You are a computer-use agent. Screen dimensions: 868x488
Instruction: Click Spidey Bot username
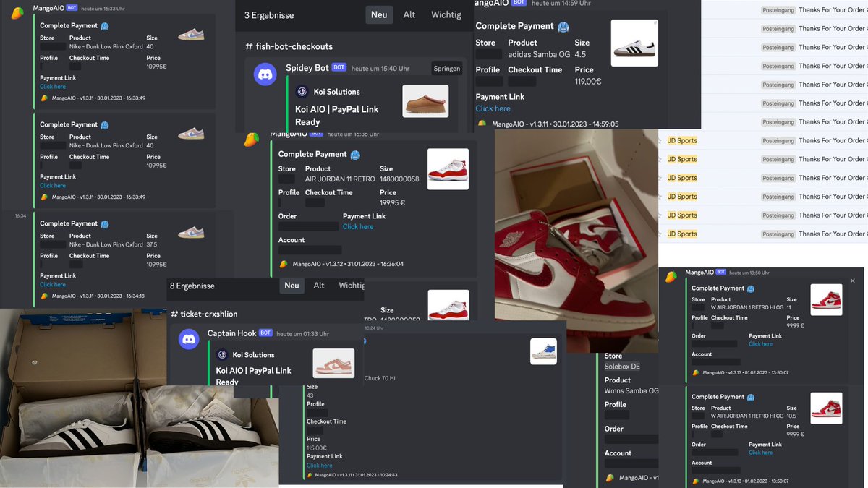(307, 67)
